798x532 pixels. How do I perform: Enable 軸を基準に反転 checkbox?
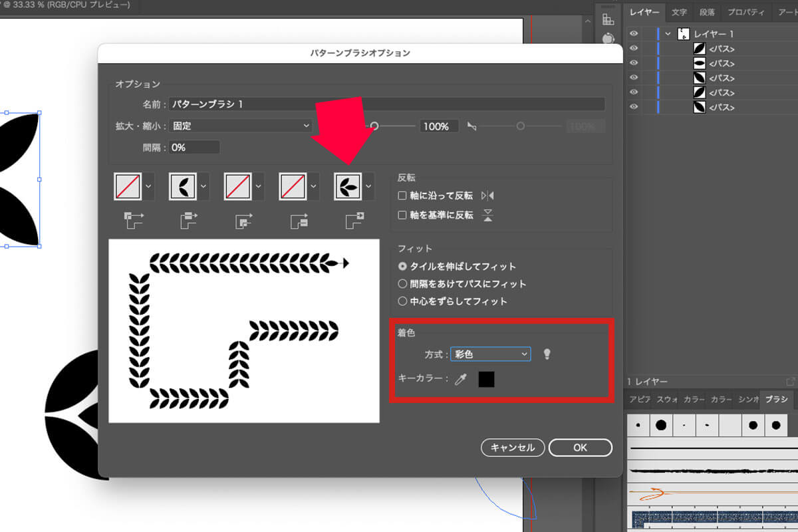pos(402,215)
